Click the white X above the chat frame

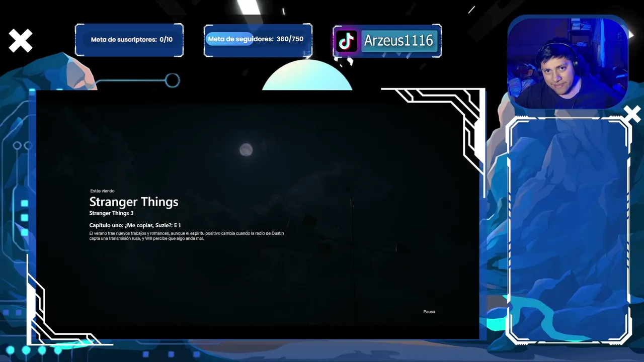point(632,115)
